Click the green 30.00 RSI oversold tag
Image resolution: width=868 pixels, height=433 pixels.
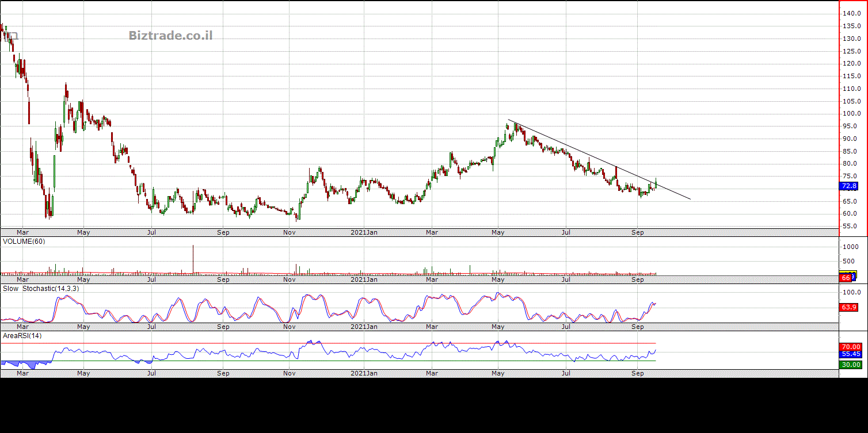click(851, 365)
